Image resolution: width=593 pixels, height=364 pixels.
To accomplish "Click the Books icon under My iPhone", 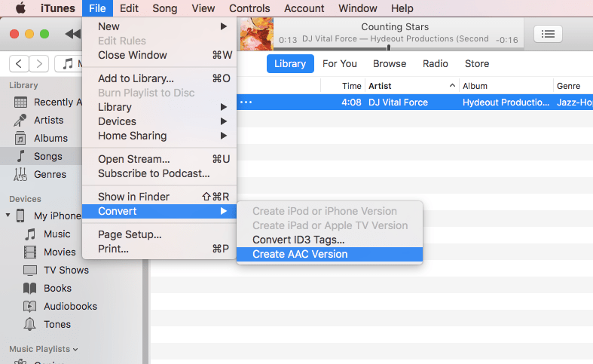I will click(x=30, y=289).
